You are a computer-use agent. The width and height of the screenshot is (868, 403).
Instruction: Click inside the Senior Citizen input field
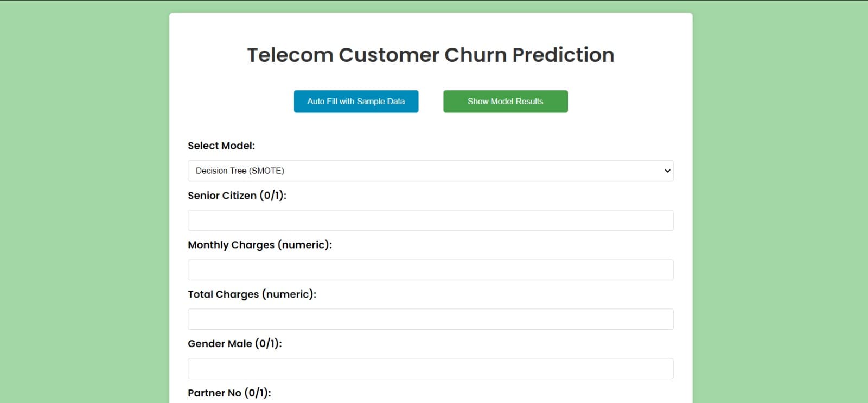[430, 220]
